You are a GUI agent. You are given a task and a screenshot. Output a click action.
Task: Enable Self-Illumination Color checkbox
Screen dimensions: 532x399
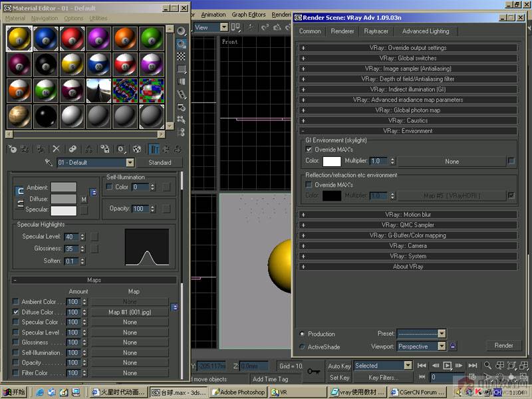coord(109,187)
